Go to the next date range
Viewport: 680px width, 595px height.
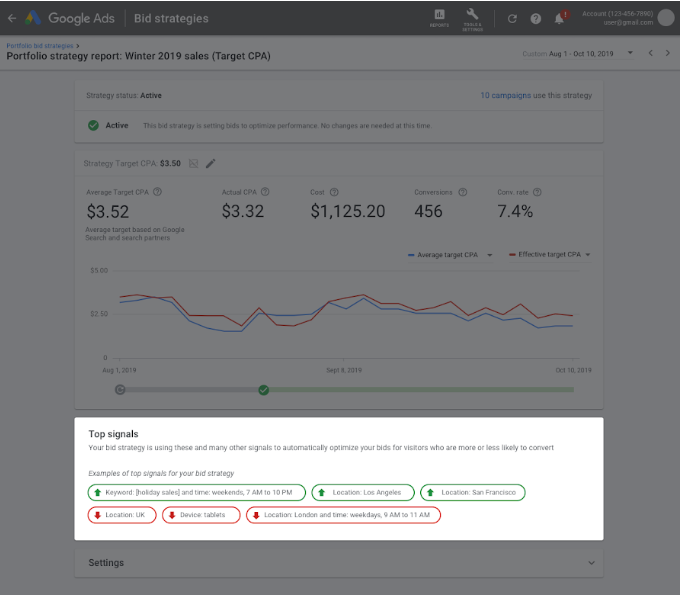point(668,53)
